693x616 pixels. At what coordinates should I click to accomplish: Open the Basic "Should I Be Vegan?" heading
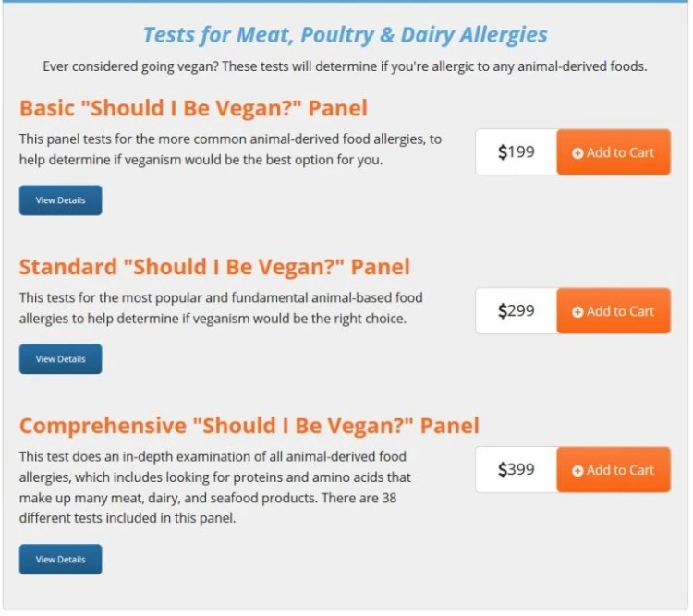193,108
